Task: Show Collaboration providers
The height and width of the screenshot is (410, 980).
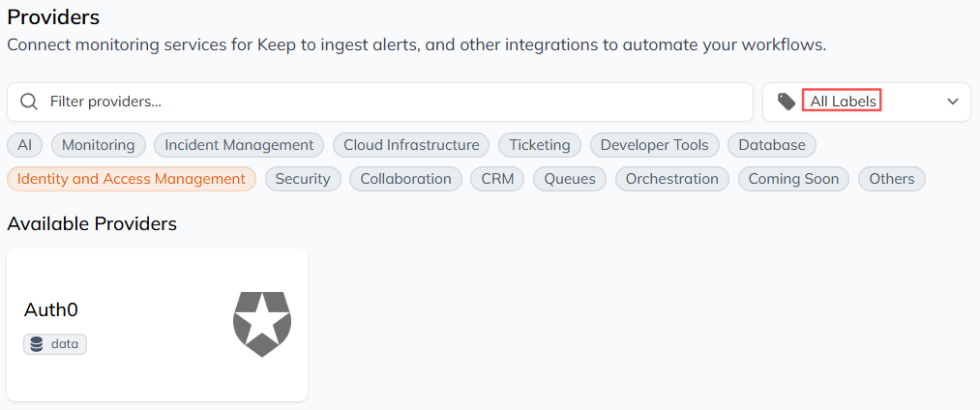Action: [x=405, y=179]
